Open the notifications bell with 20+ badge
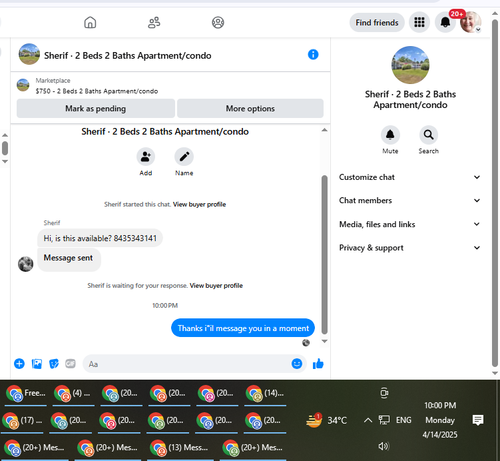 445,23
